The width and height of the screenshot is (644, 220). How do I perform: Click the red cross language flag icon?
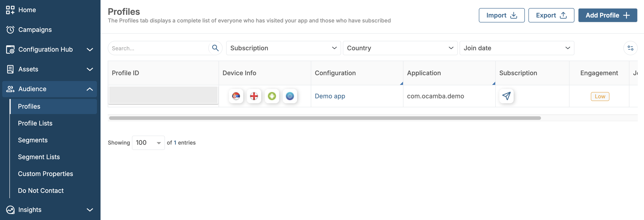pyautogui.click(x=254, y=96)
